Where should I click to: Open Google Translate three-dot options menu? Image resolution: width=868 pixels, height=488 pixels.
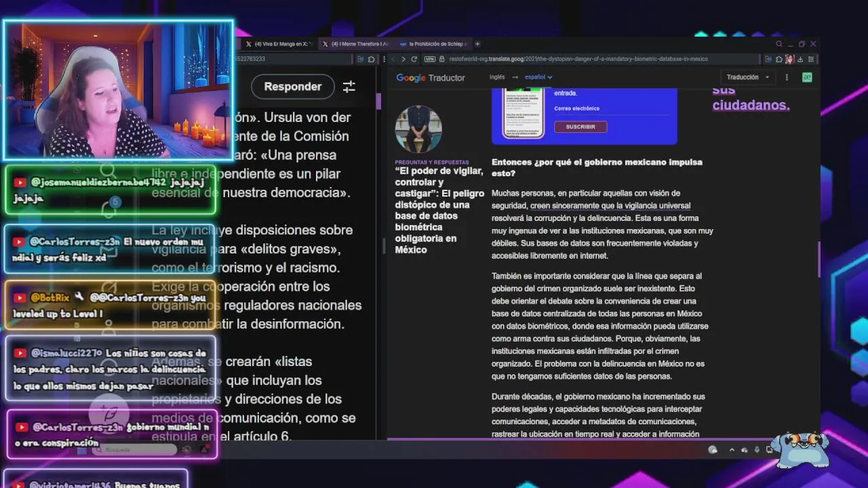point(787,77)
